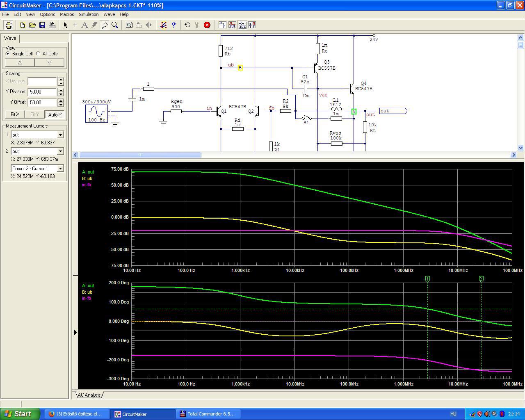Screen dimensions: 525x420
Task: Open the Simulation menu
Action: coord(89,14)
